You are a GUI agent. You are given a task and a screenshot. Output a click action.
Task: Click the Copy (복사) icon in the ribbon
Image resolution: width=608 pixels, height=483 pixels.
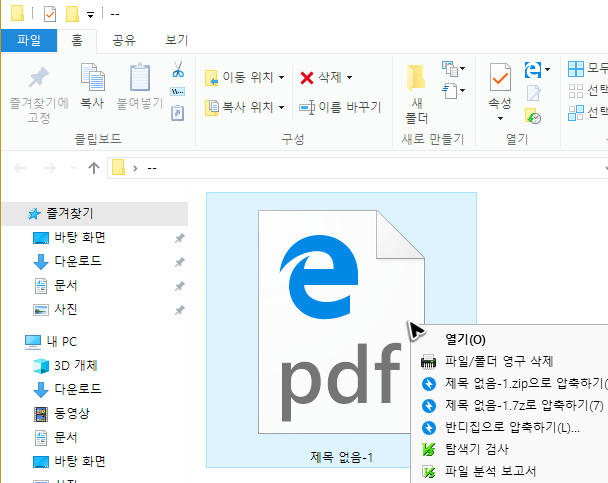click(92, 77)
